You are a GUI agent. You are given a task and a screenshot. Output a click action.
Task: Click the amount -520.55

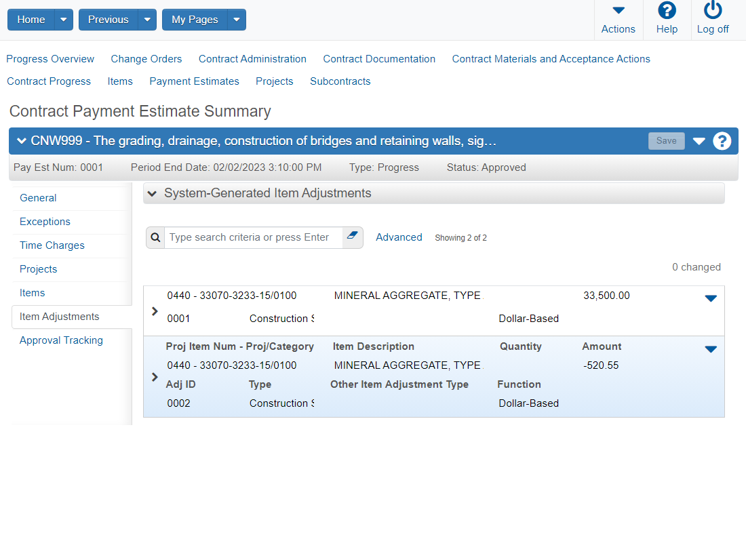[x=601, y=365]
